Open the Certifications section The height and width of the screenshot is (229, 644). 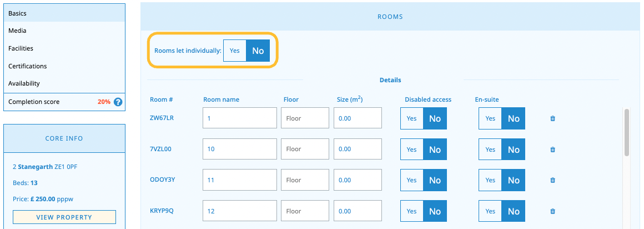coord(27,66)
